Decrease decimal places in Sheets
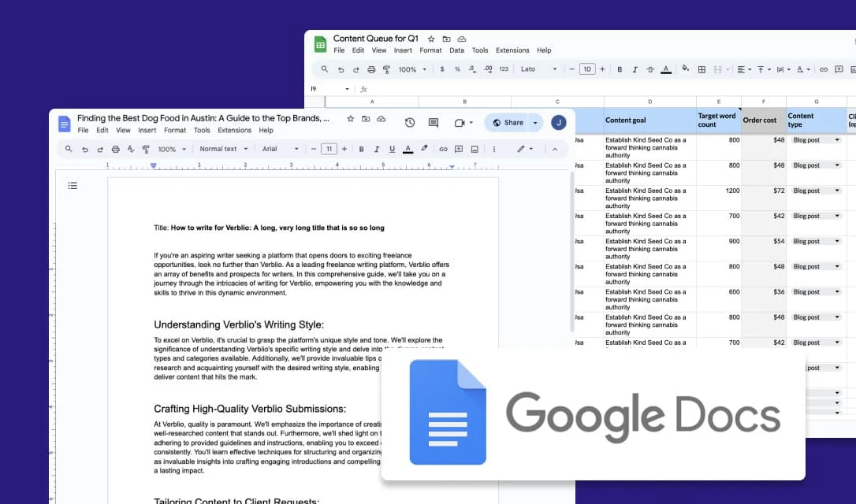This screenshot has width=856, height=504. 472,69
